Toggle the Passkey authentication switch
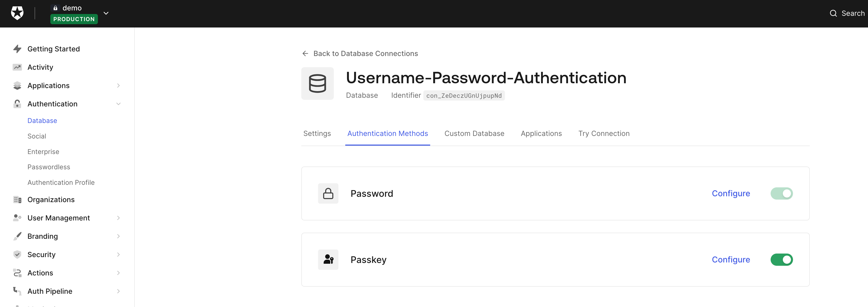868x307 pixels. pyautogui.click(x=782, y=259)
